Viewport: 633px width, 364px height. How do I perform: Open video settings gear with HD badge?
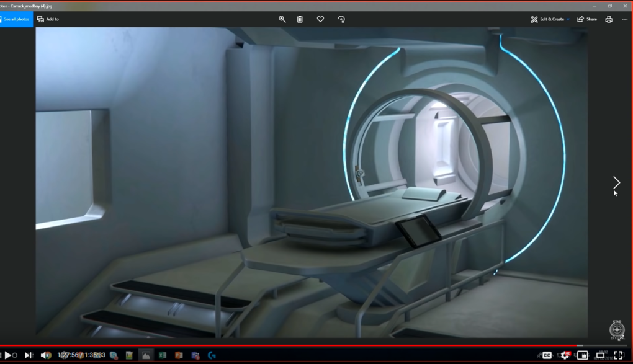565,355
